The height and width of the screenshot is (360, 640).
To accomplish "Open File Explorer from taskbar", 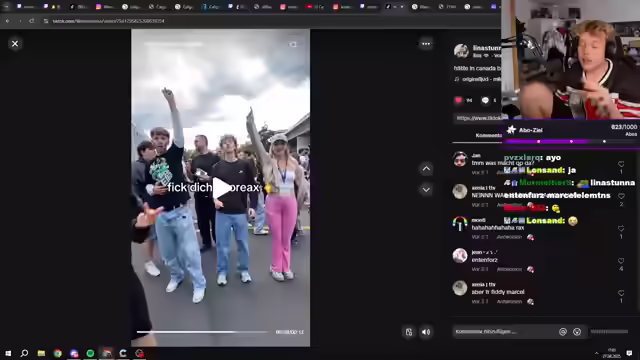I will click(41, 353).
